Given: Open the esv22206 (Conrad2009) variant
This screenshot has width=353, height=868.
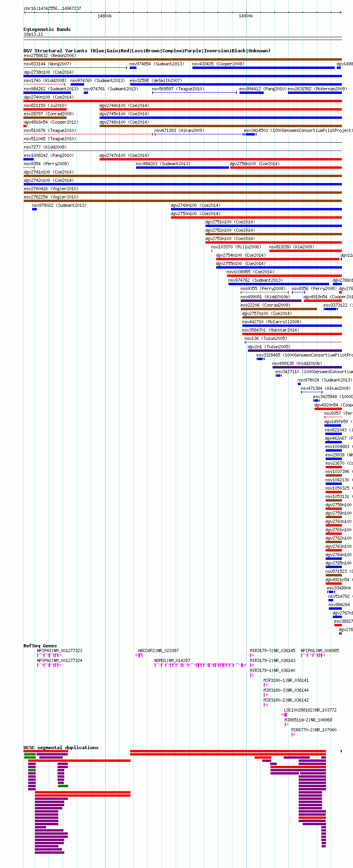Looking at the screenshot, I should 265,305.
